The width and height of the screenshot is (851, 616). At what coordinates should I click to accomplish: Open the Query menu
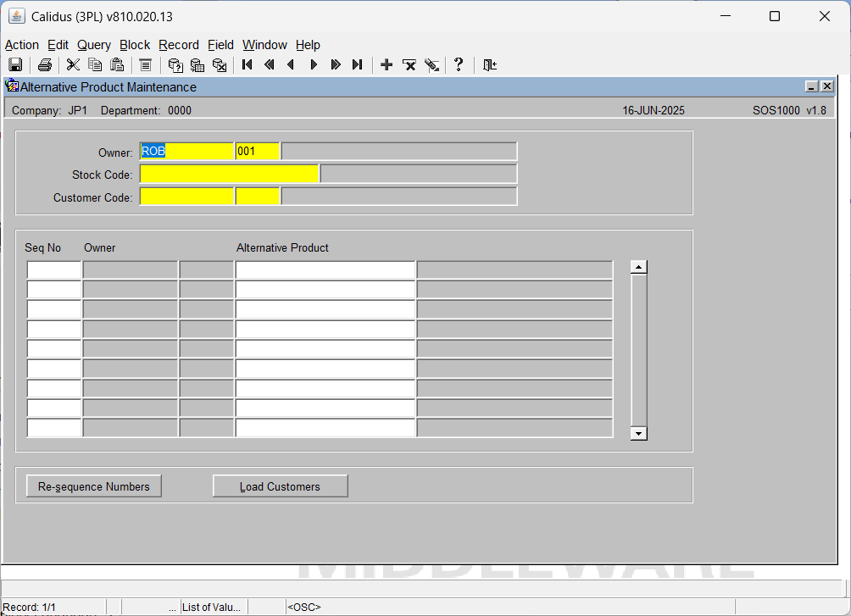[x=94, y=45]
